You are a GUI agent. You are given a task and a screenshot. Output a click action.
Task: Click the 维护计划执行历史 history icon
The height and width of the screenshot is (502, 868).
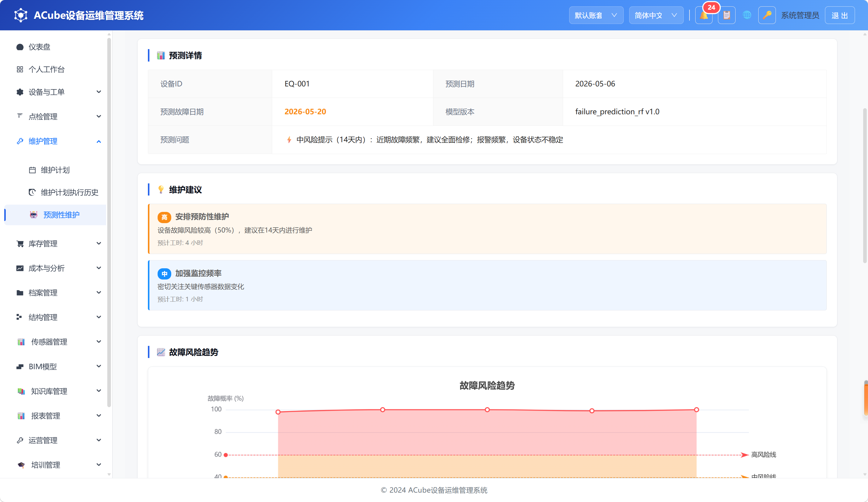[x=32, y=192]
